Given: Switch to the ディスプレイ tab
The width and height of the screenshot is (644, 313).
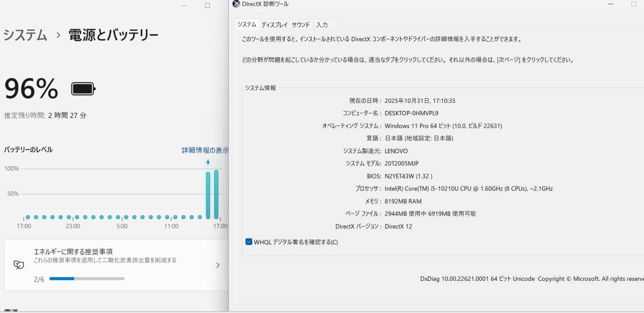Looking at the screenshot, I should 275,24.
